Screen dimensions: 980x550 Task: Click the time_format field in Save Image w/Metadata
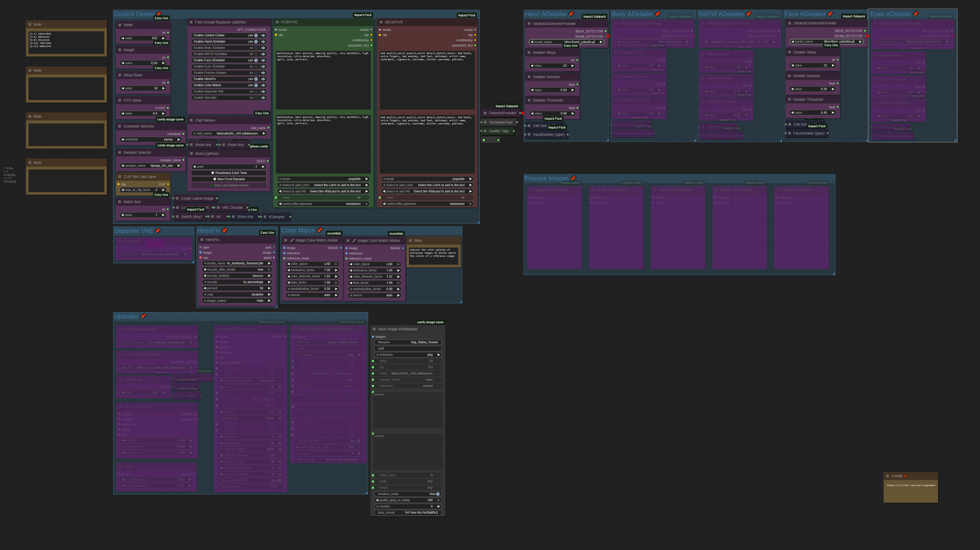tap(407, 513)
